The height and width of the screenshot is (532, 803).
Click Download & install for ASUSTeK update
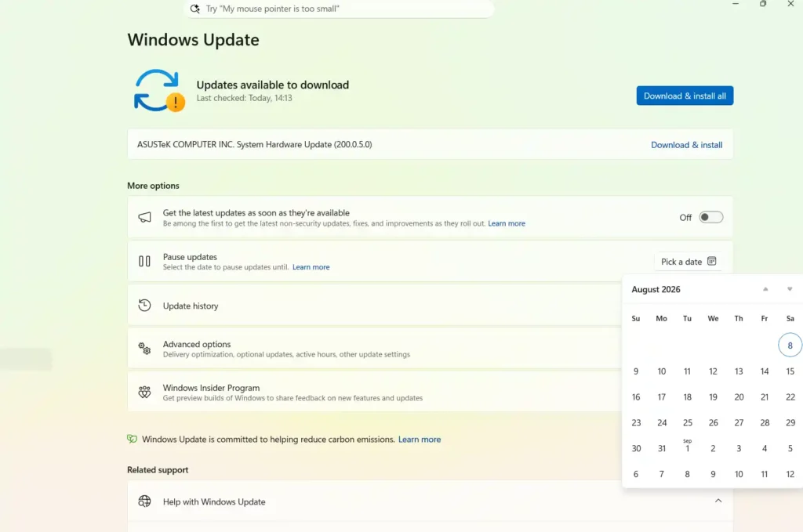[x=687, y=145]
